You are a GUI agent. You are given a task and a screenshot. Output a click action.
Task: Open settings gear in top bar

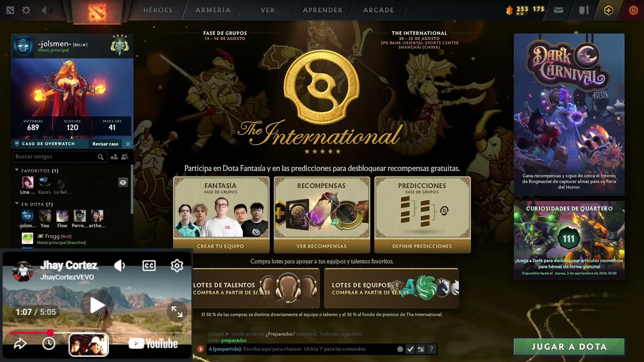(x=26, y=10)
